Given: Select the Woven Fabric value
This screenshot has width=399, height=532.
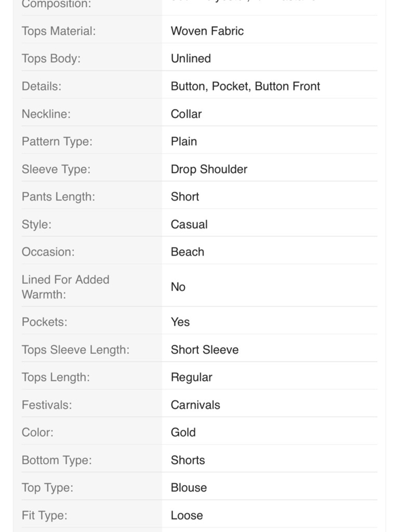Looking at the screenshot, I should click(x=207, y=31).
